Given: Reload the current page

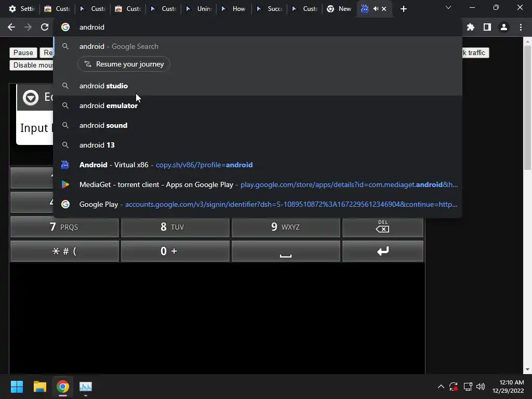Looking at the screenshot, I should coord(45,27).
